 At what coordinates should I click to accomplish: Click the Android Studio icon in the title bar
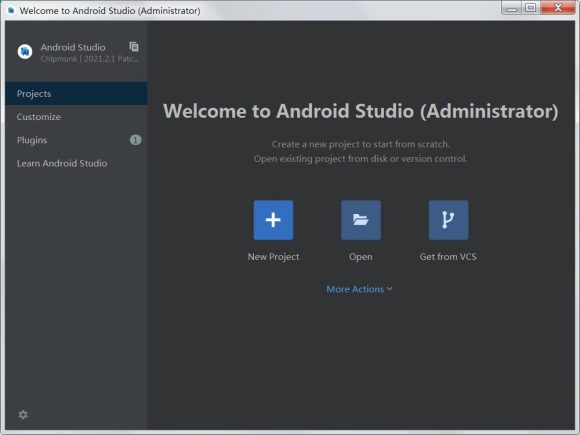11,10
